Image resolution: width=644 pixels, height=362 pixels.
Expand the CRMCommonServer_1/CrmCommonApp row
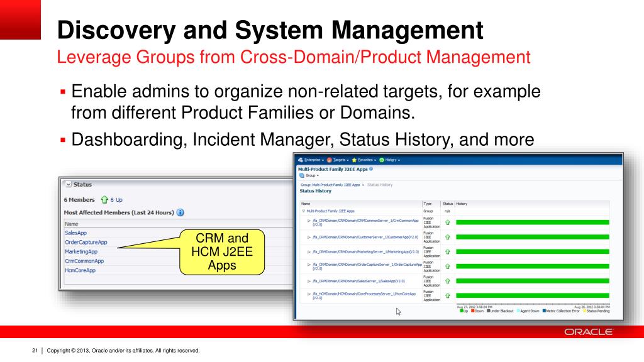(x=309, y=221)
